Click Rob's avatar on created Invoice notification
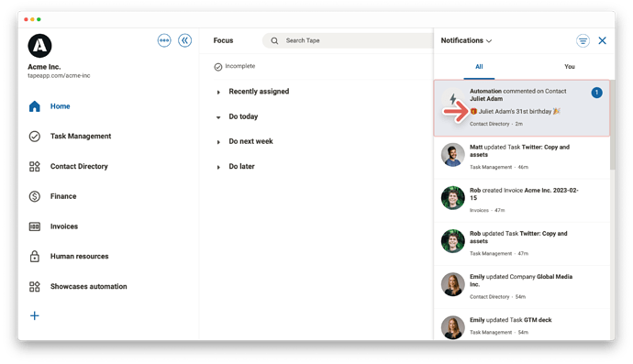This screenshot has width=633, height=364. point(453,198)
